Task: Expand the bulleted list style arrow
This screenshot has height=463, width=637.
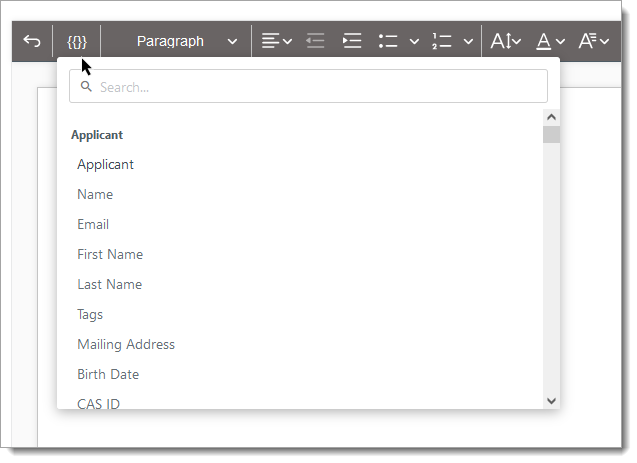Action: click(414, 41)
